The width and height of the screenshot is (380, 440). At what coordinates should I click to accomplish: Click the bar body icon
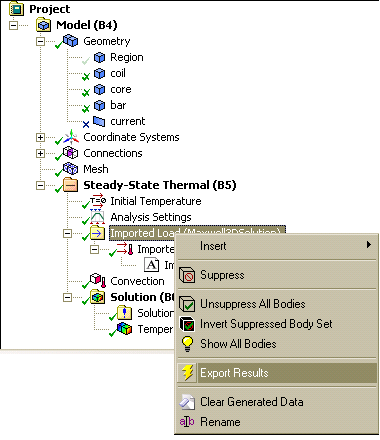[99, 105]
